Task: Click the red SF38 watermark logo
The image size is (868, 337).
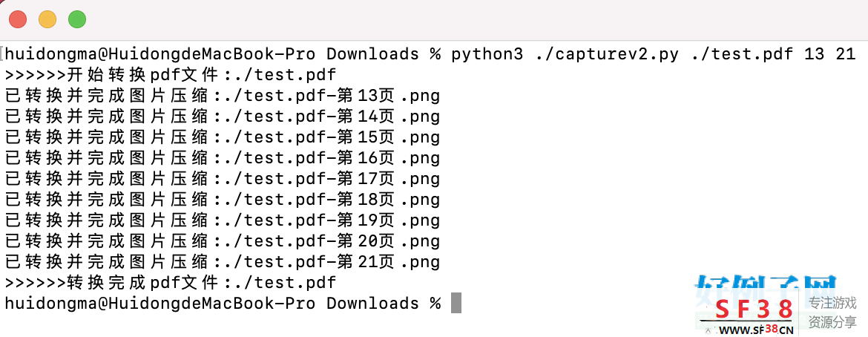Action: (x=752, y=308)
